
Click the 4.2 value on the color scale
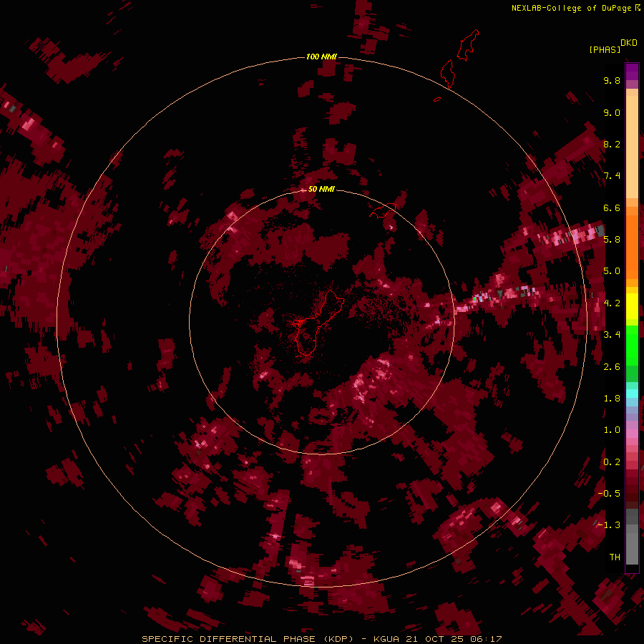pos(612,303)
